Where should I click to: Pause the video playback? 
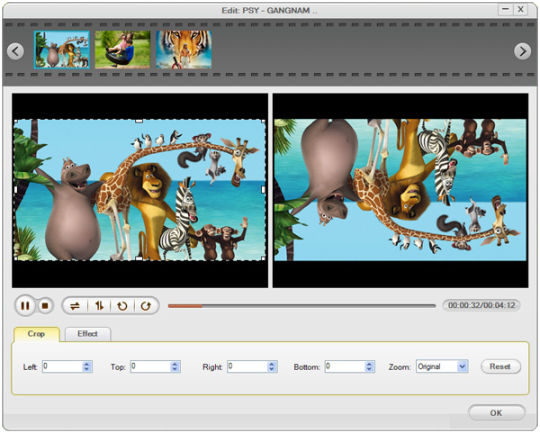pos(25,306)
